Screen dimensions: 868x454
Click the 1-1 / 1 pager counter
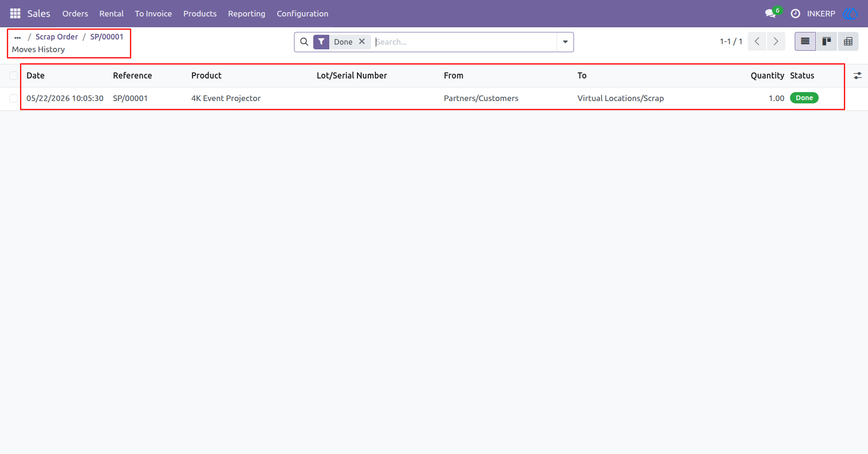(731, 41)
